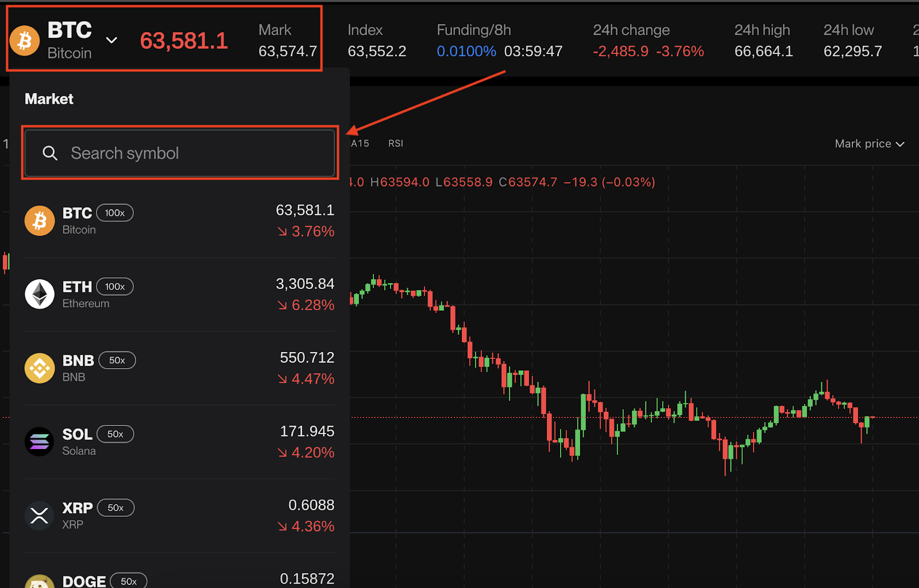Click the 50x leverage badge next to SOL
Viewport: 919px width, 588px height.
point(115,434)
